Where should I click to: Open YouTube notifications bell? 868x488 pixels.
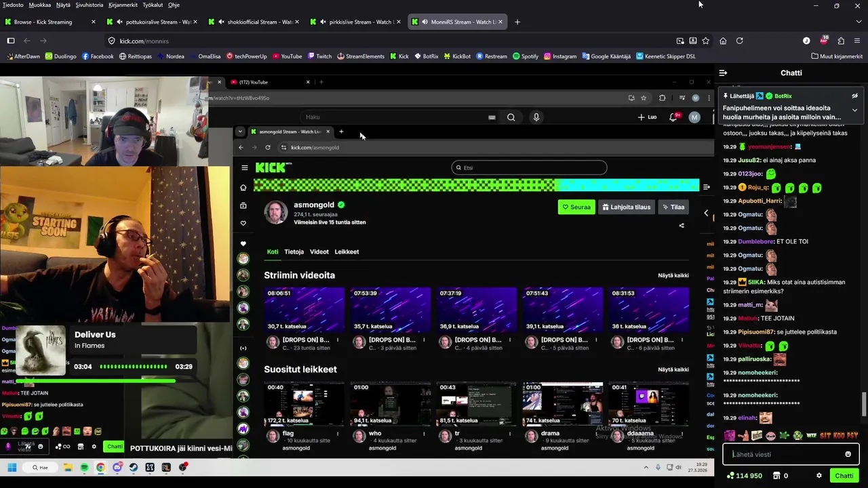click(x=673, y=117)
